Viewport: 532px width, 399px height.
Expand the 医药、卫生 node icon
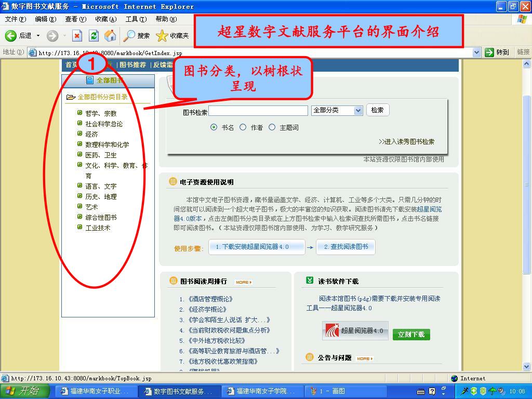click(x=79, y=154)
